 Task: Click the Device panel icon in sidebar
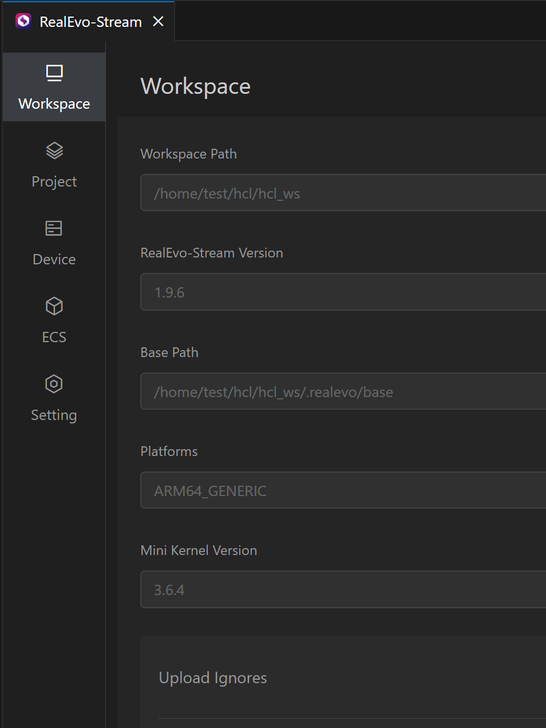(x=54, y=228)
